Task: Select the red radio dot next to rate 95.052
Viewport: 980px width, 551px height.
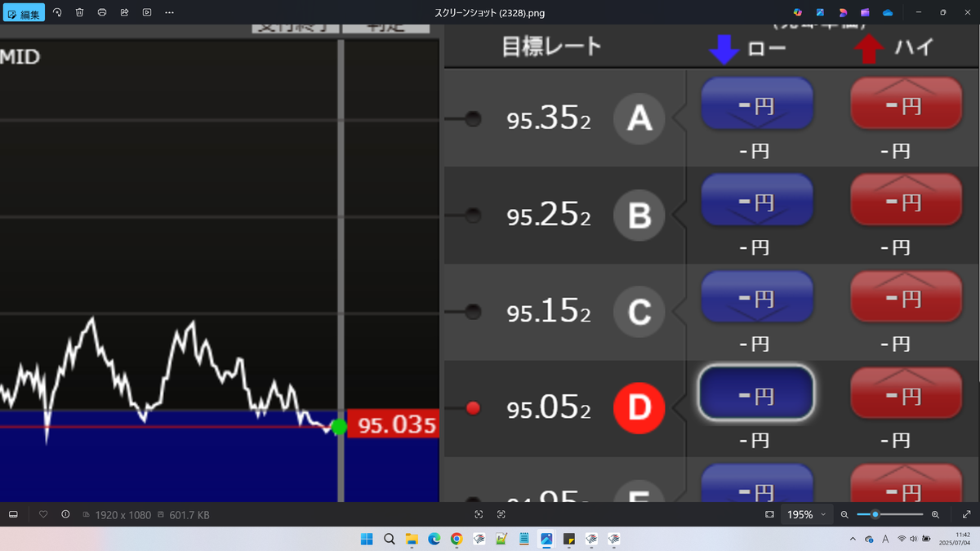Action: click(x=472, y=407)
